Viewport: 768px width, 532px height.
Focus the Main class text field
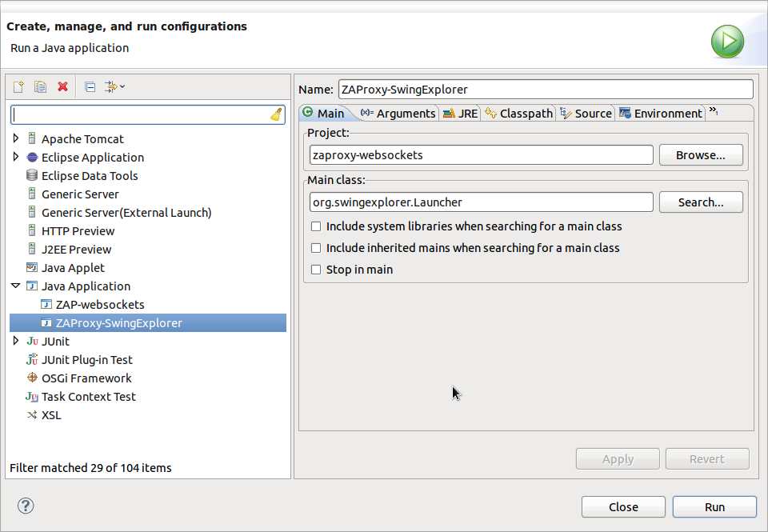pos(482,202)
